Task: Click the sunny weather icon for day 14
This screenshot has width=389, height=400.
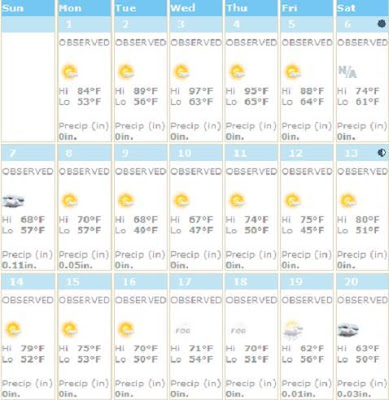Action: [13, 329]
